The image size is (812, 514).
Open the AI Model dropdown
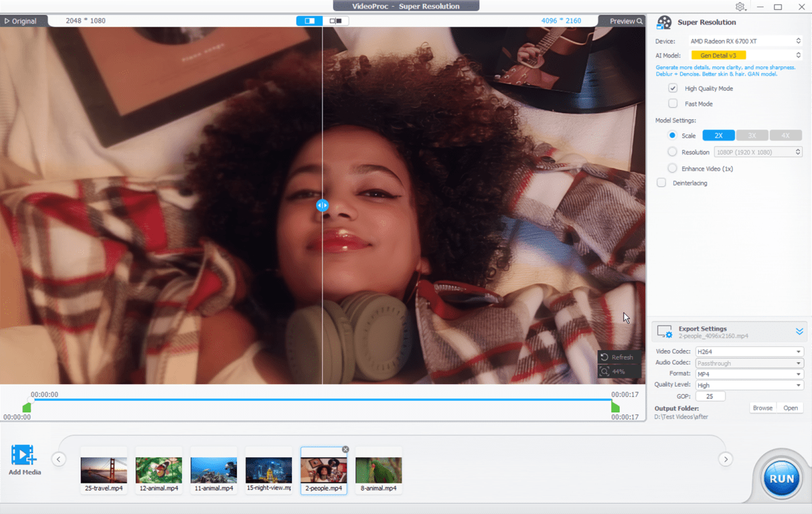click(x=746, y=56)
